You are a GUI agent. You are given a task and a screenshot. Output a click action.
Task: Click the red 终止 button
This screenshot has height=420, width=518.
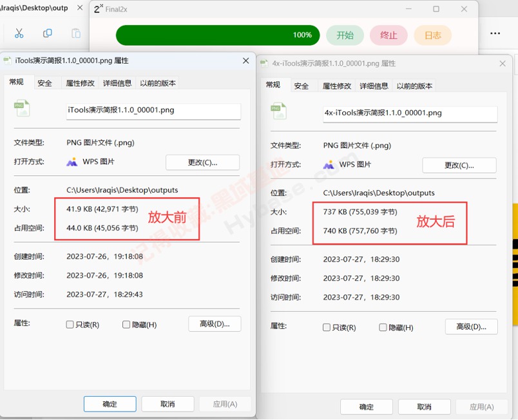388,35
